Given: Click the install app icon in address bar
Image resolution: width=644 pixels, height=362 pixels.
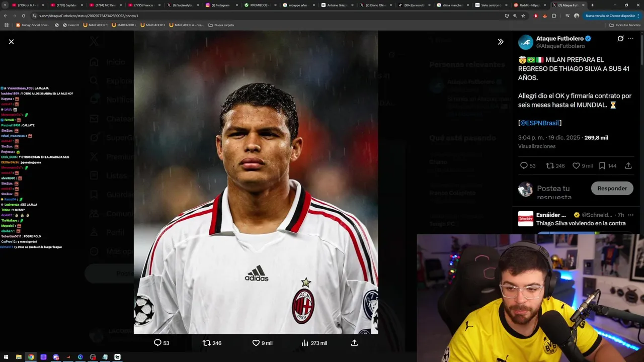Looking at the screenshot, I should tap(507, 16).
